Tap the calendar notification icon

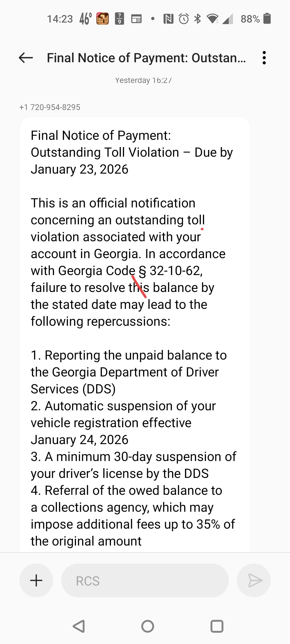click(136, 19)
